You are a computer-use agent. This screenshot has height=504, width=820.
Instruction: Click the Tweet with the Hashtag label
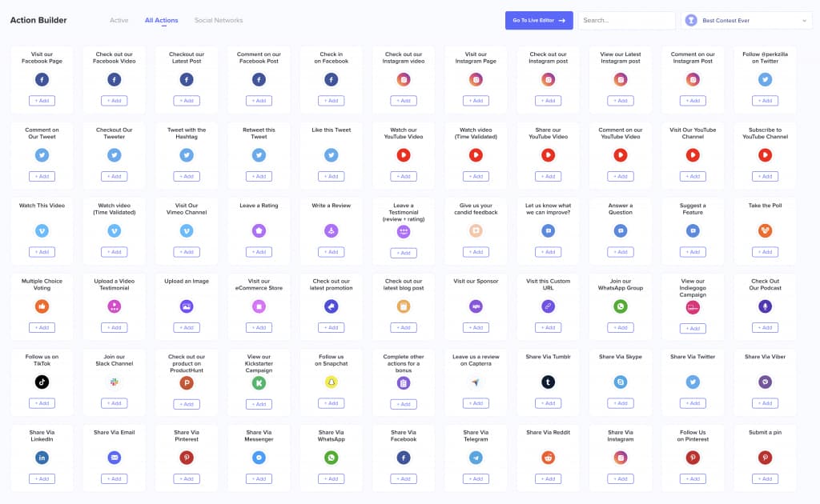pyautogui.click(x=187, y=133)
